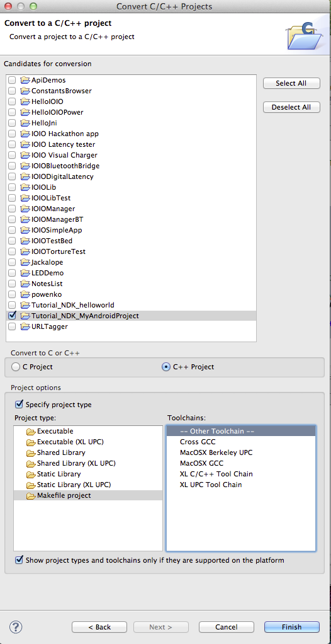The width and height of the screenshot is (331, 644).
Task: Click the Shared Library folder icon
Action: [x=31, y=452]
